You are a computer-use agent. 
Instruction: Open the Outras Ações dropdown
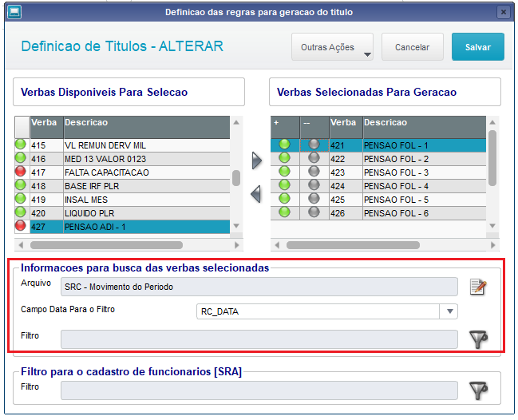click(x=332, y=47)
